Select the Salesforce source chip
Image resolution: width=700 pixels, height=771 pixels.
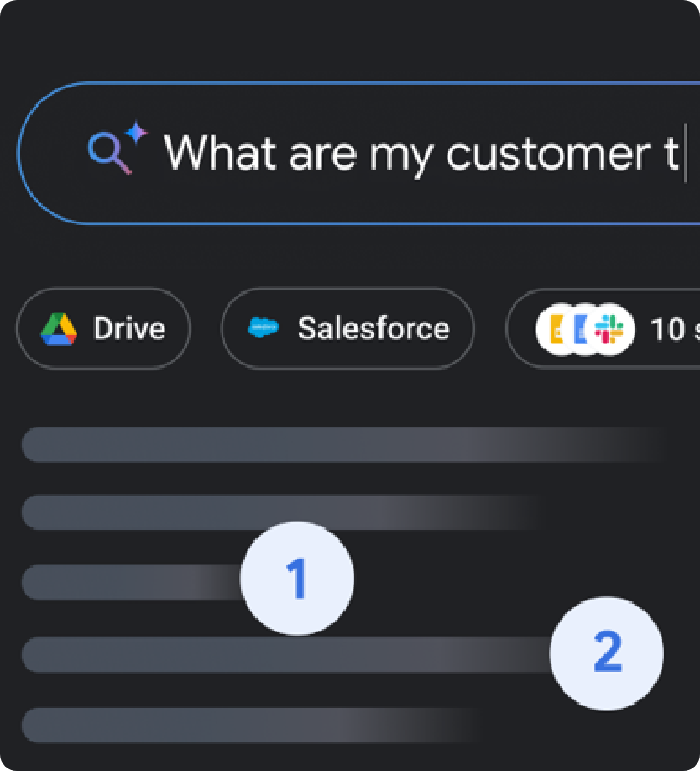click(x=347, y=328)
